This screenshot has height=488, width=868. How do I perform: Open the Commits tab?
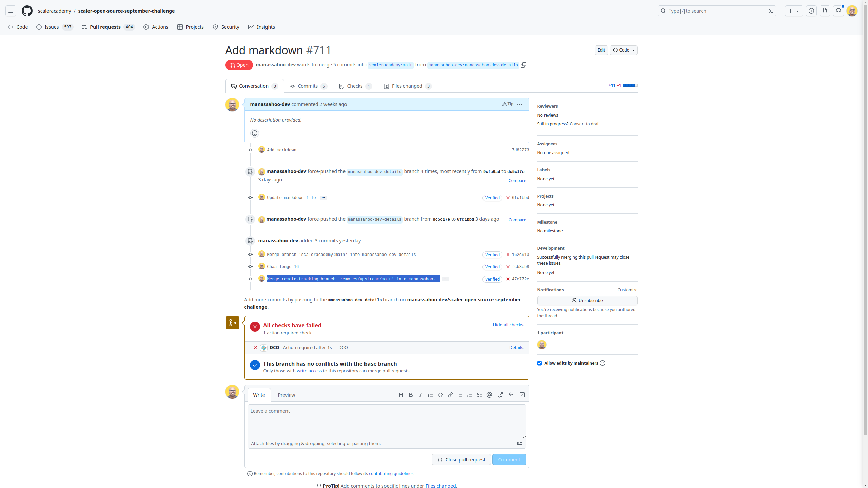coord(308,86)
